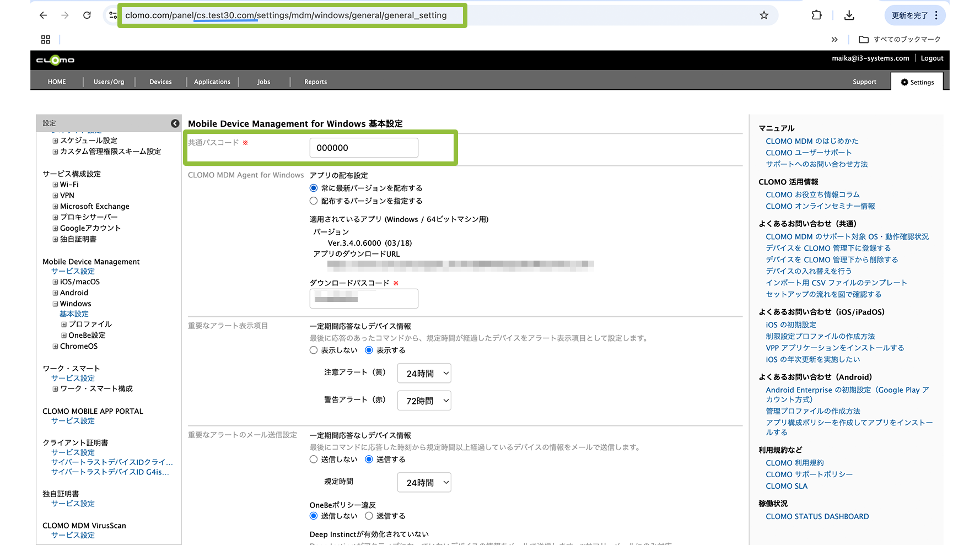Select 表示しない for unresponsive device alert

(314, 350)
